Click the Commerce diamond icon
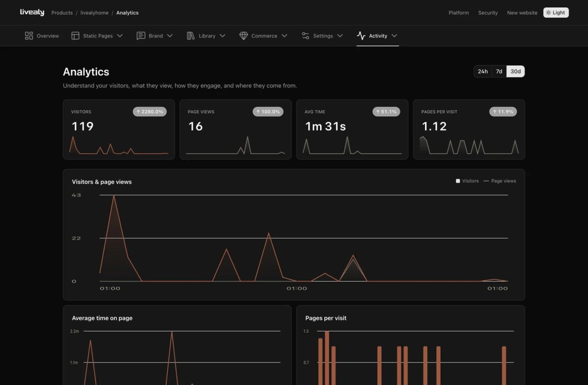Image resolution: width=588 pixels, height=385 pixels. click(243, 36)
